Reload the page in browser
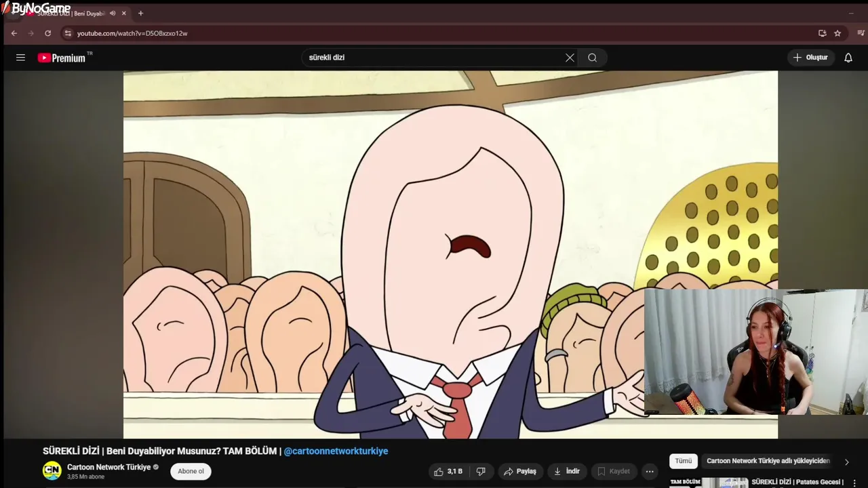Screen dimensions: 868x488 tap(47, 33)
